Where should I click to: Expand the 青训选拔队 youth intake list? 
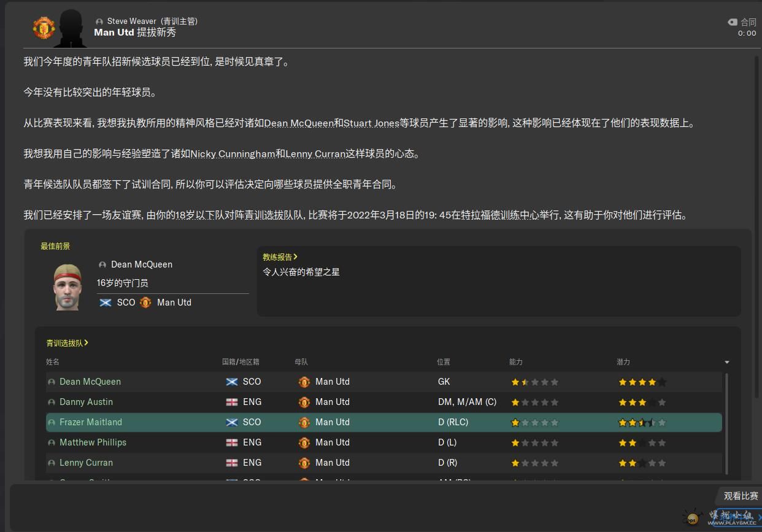coord(67,343)
